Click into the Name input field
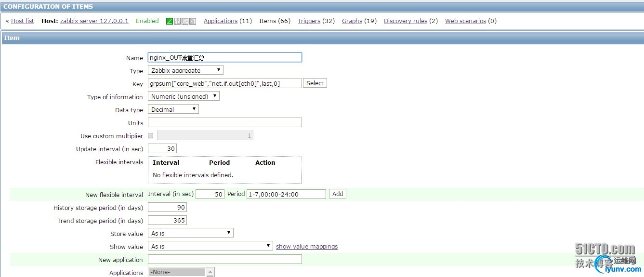644x277 pixels. pos(225,57)
